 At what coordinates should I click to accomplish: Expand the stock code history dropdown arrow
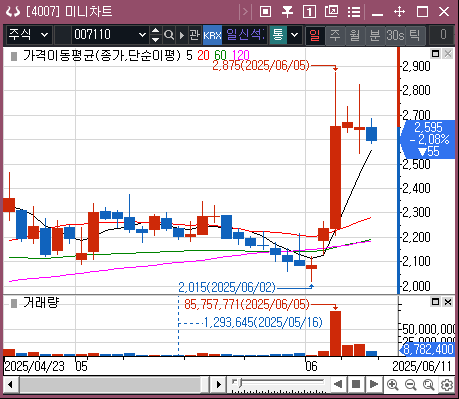coord(142,35)
